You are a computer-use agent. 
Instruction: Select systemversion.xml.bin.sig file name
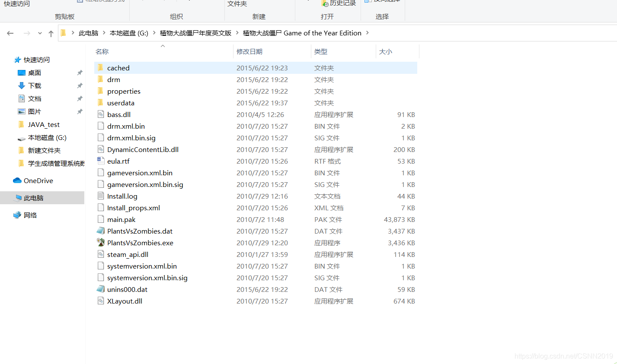pyautogui.click(x=147, y=278)
